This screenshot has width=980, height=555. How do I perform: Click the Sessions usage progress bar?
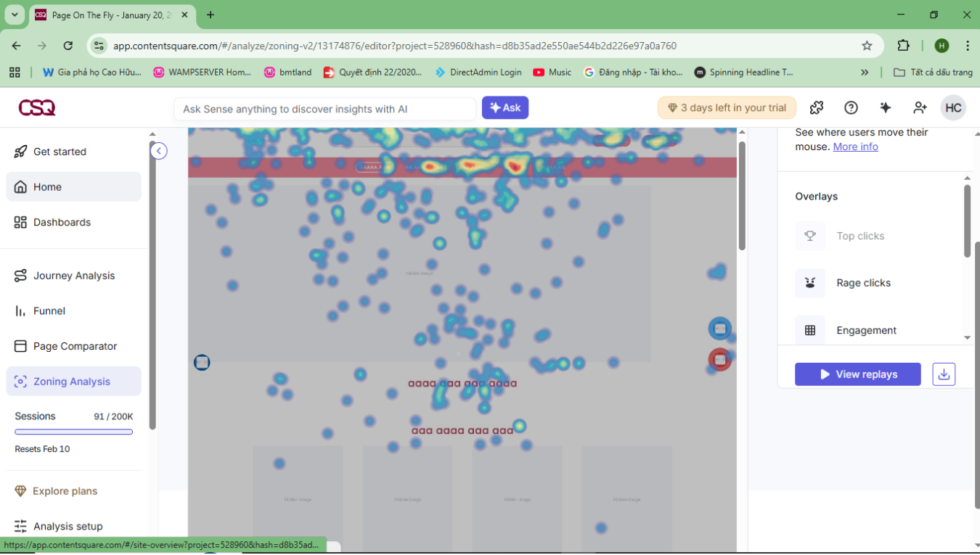[74, 432]
